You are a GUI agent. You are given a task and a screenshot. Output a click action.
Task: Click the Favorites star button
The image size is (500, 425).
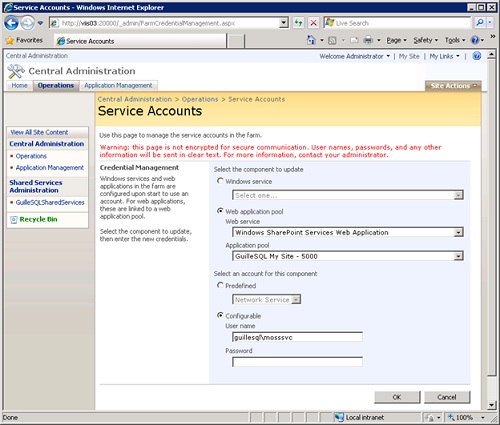[25, 40]
